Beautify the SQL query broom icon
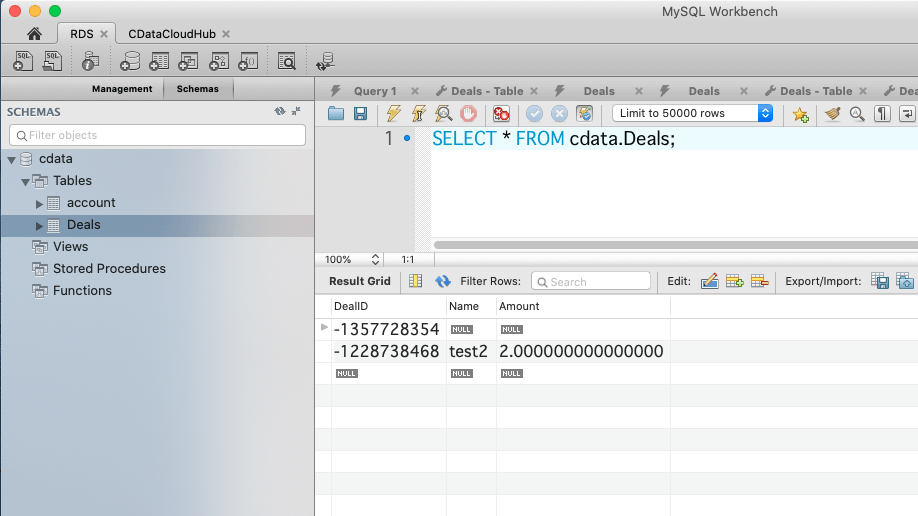 point(832,113)
